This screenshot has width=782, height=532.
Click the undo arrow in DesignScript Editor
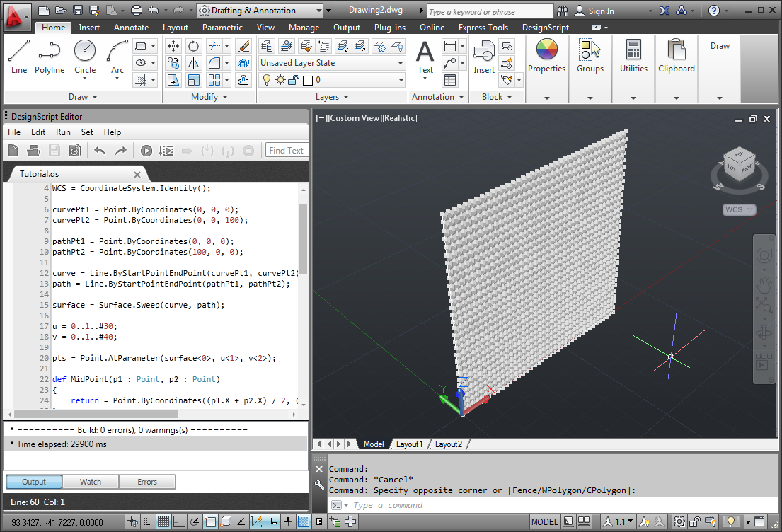pos(100,151)
